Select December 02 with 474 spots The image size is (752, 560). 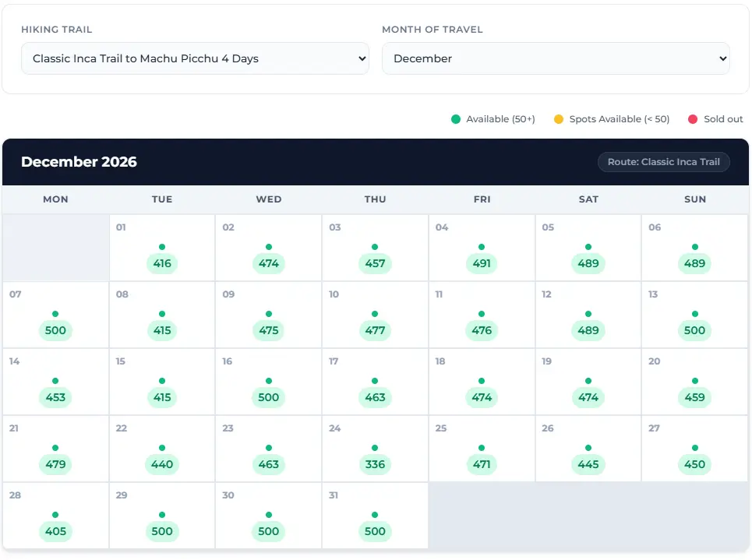click(x=269, y=248)
